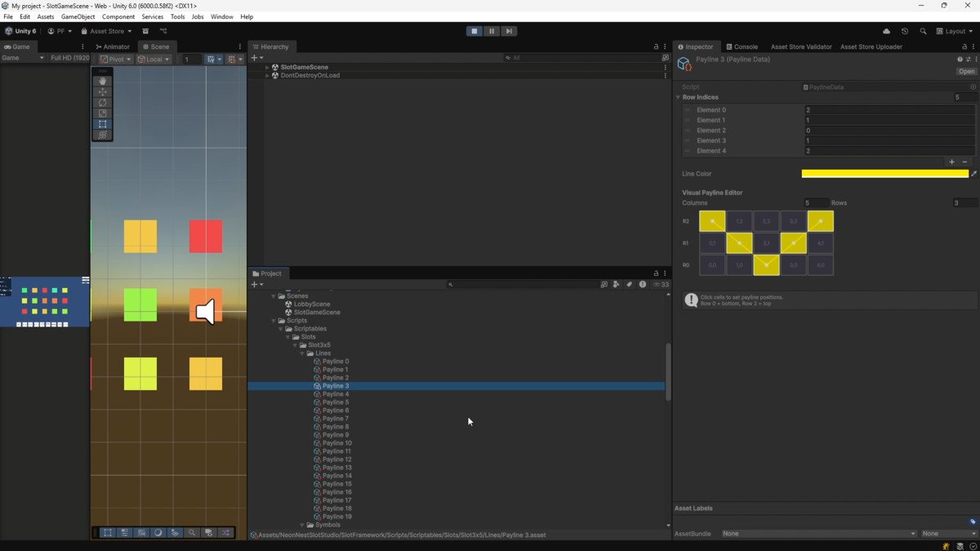The height and width of the screenshot is (551, 980).
Task: Open Inspector help reference icon
Action: tap(960, 59)
